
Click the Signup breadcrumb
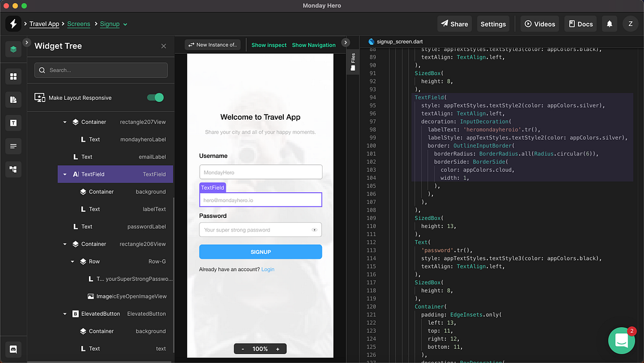pyautogui.click(x=110, y=24)
